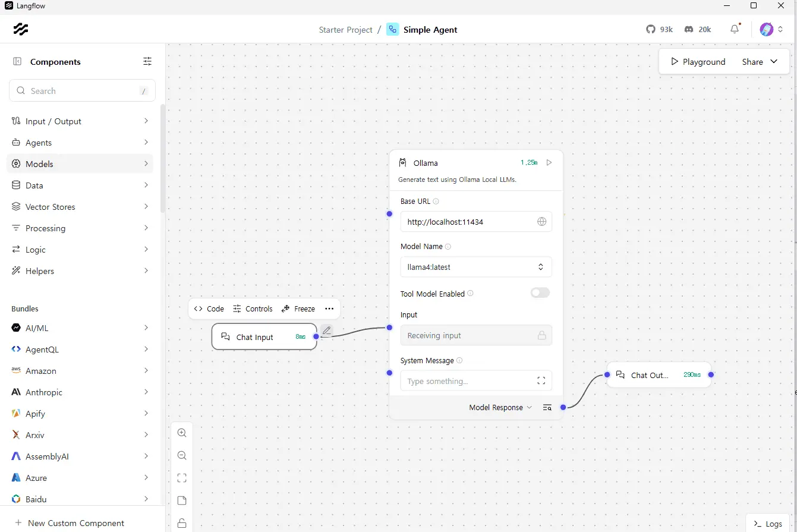Viewport: 797px width, 532px height.
Task: Click System Message info icon
Action: (x=459, y=361)
